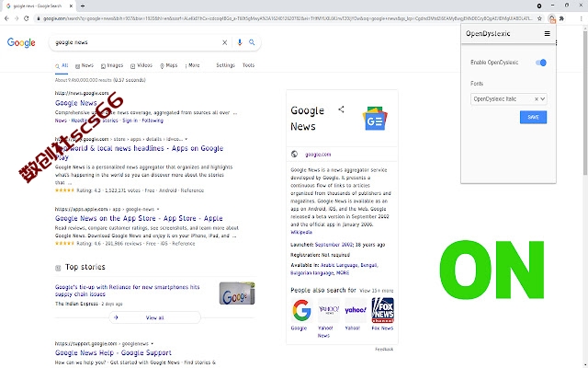Click the share icon beside Google News
The image size is (588, 368).
pos(341,109)
